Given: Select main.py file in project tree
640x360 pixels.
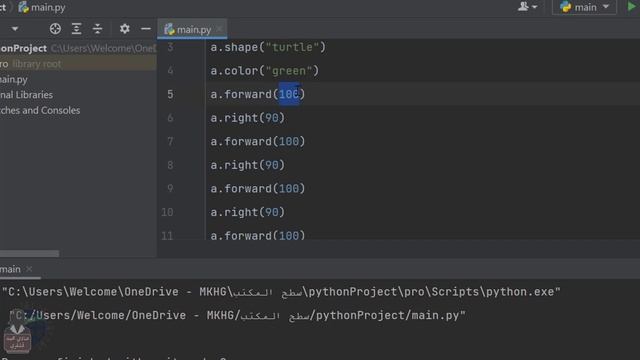Looking at the screenshot, I should pos(14,79).
